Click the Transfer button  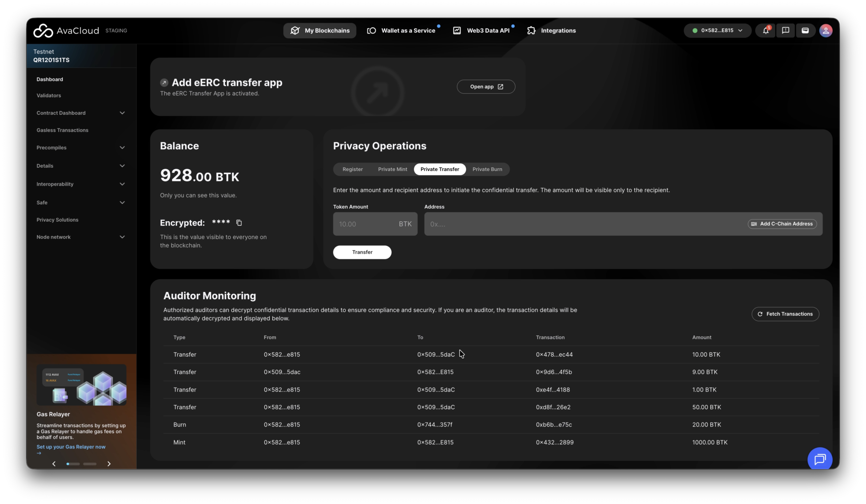[x=362, y=252]
